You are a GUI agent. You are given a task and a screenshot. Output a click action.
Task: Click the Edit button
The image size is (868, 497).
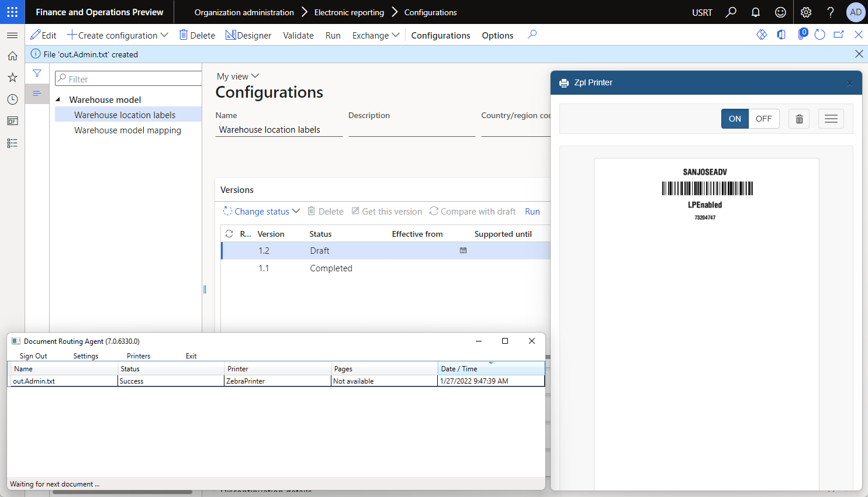tap(43, 35)
